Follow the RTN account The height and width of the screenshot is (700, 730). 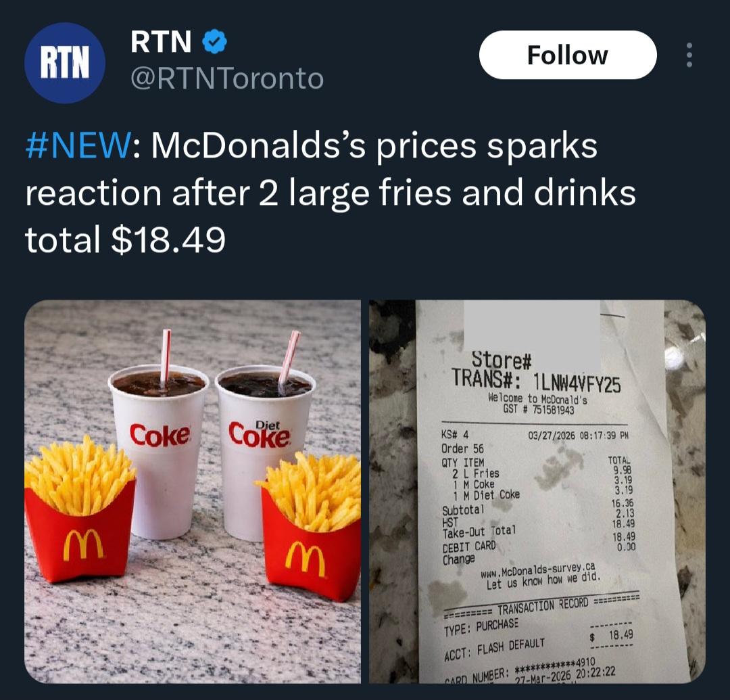pos(568,55)
